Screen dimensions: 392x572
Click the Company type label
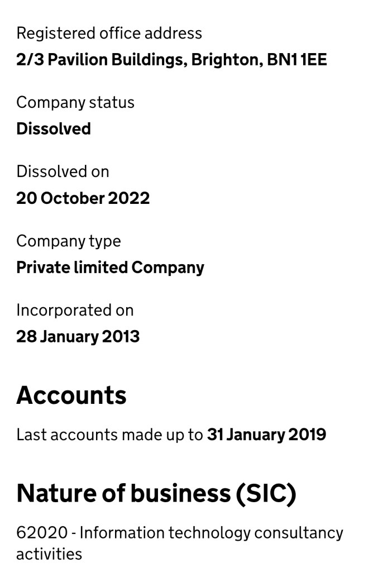tap(69, 241)
